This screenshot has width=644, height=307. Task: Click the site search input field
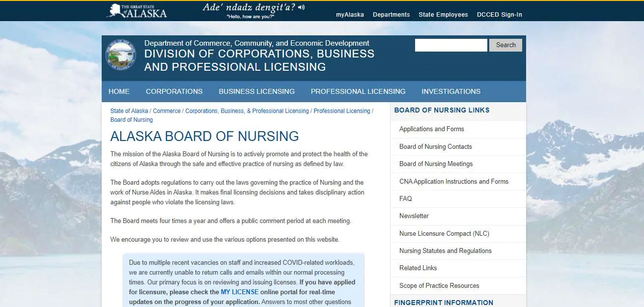point(450,45)
